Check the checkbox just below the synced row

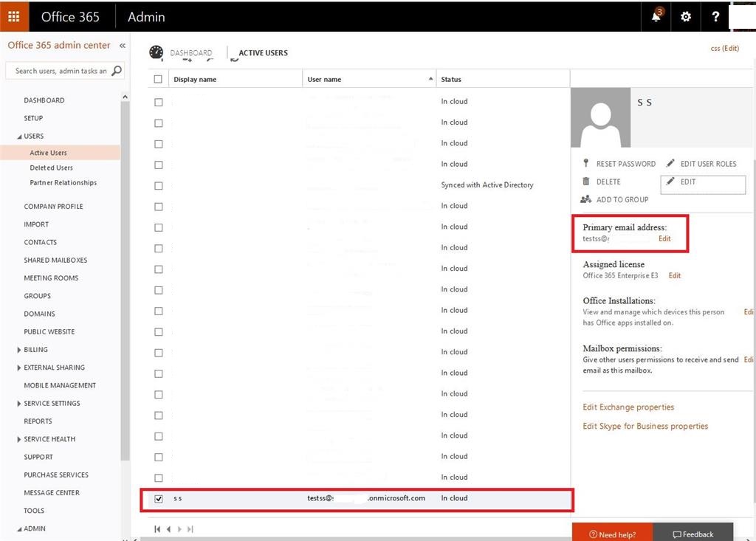(x=159, y=207)
